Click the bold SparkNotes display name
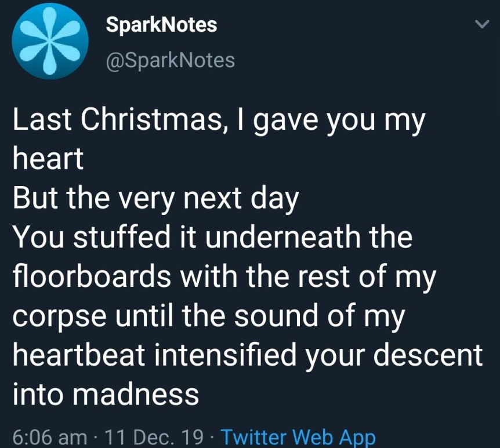This screenshot has height=448, width=500. (161, 24)
